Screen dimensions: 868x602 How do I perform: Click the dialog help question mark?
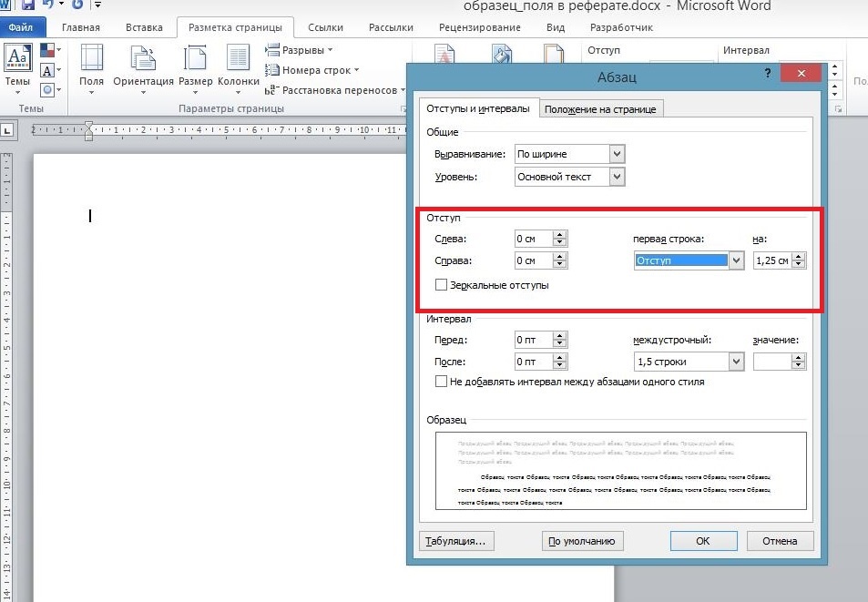point(768,74)
